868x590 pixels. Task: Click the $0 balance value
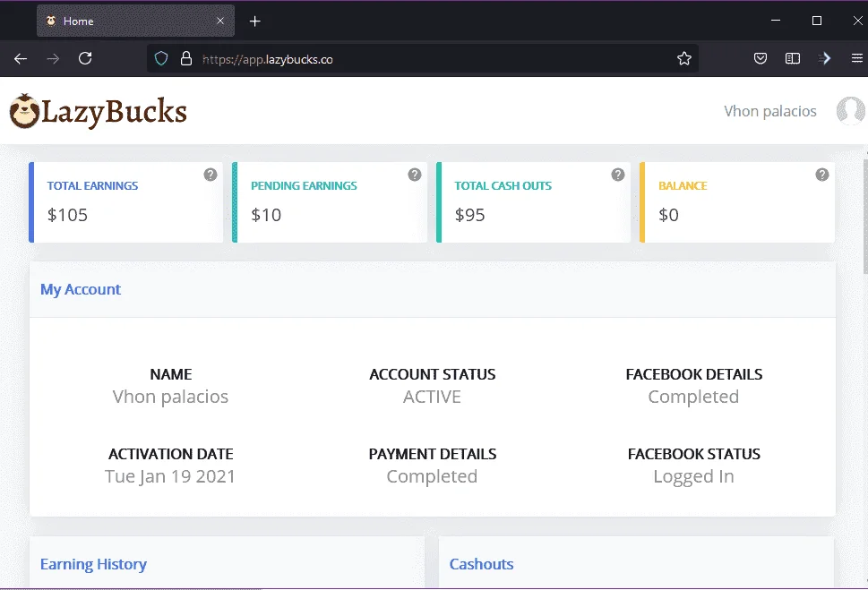(x=668, y=215)
